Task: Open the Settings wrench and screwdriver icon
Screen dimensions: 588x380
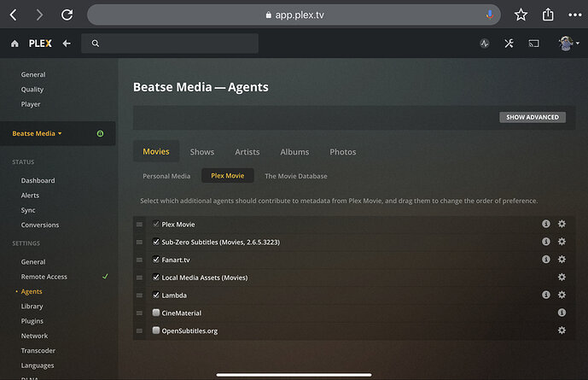Action: click(x=509, y=44)
